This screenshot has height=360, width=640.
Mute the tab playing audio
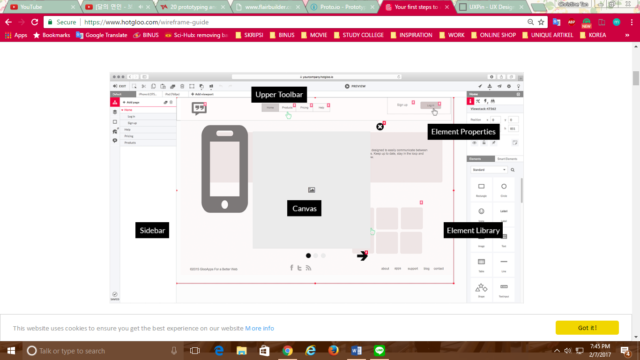tap(141, 7)
